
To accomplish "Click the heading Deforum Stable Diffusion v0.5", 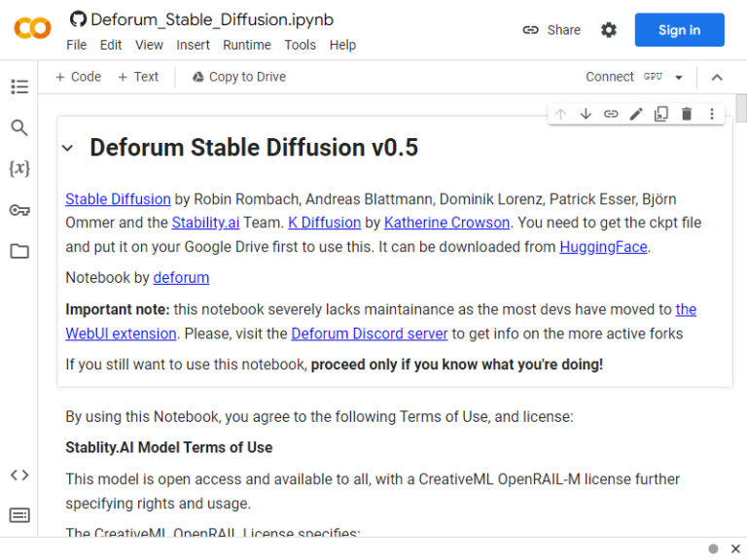I will 254,147.
